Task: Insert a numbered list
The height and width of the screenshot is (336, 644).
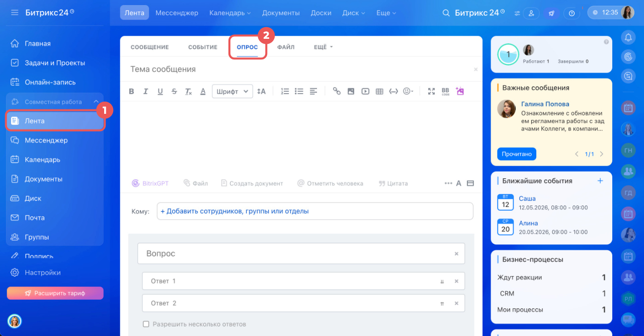Action: 285,91
